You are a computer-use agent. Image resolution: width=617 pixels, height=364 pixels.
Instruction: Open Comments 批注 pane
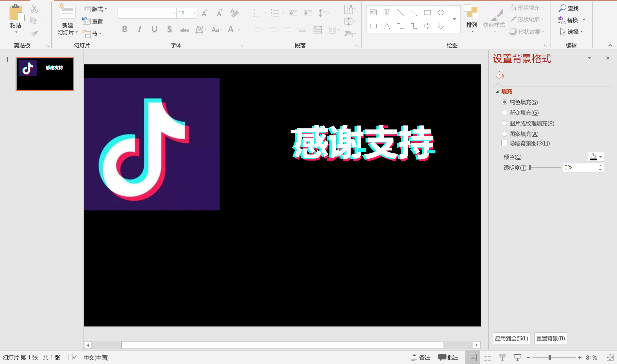(448, 357)
